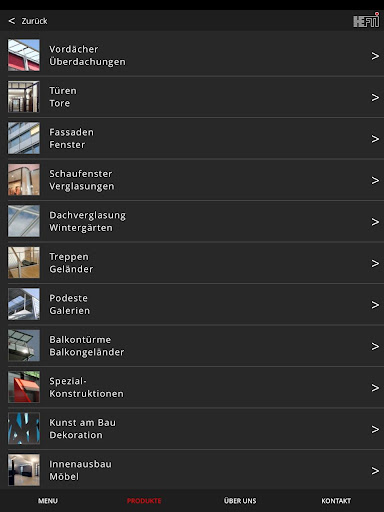
Task: Go back using the Zurück label
Action: (x=34, y=21)
